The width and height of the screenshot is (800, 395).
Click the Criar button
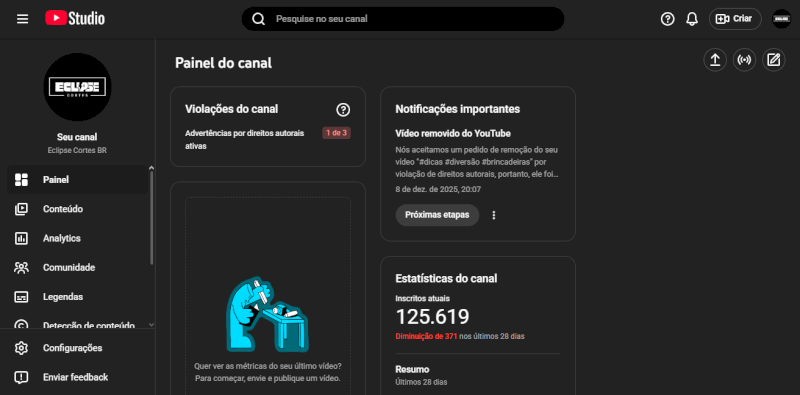pyautogui.click(x=735, y=19)
